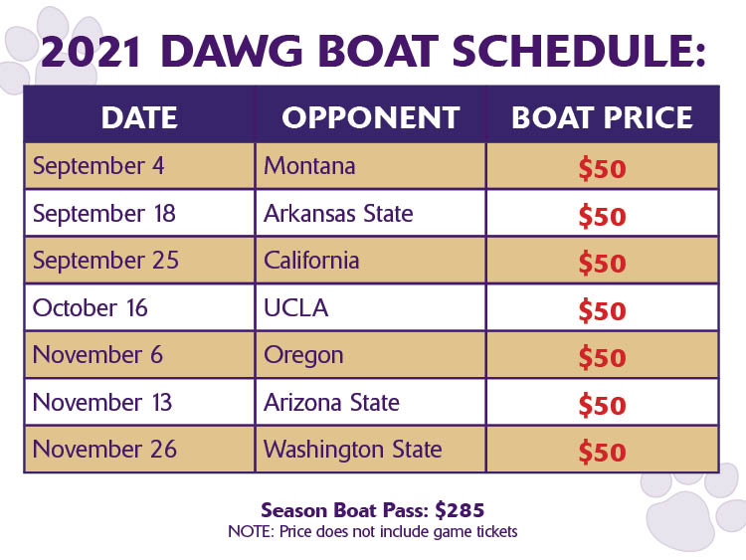This screenshot has height=560, width=746.
Task: Click the October 16 date cell
Action: (139, 307)
